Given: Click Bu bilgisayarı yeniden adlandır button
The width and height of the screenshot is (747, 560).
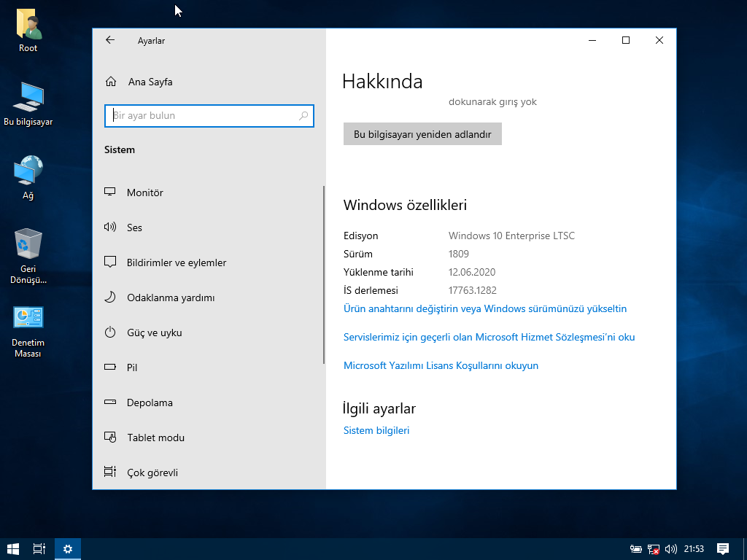Looking at the screenshot, I should point(422,134).
